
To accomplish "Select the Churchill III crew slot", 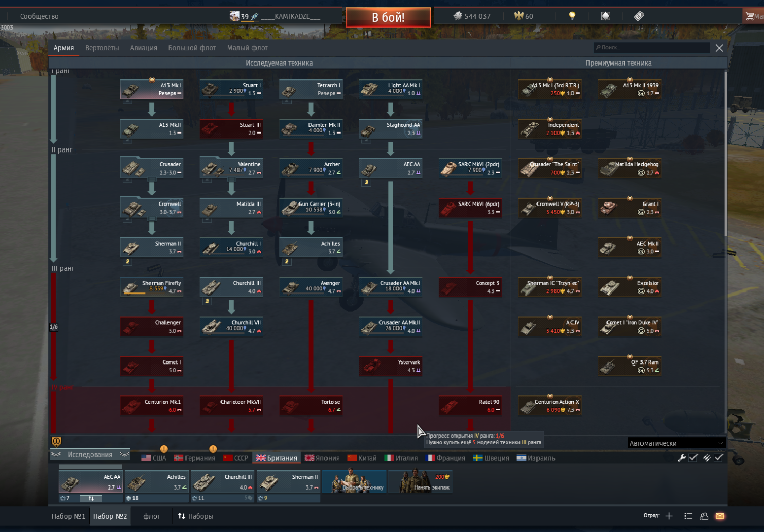I will click(x=222, y=482).
